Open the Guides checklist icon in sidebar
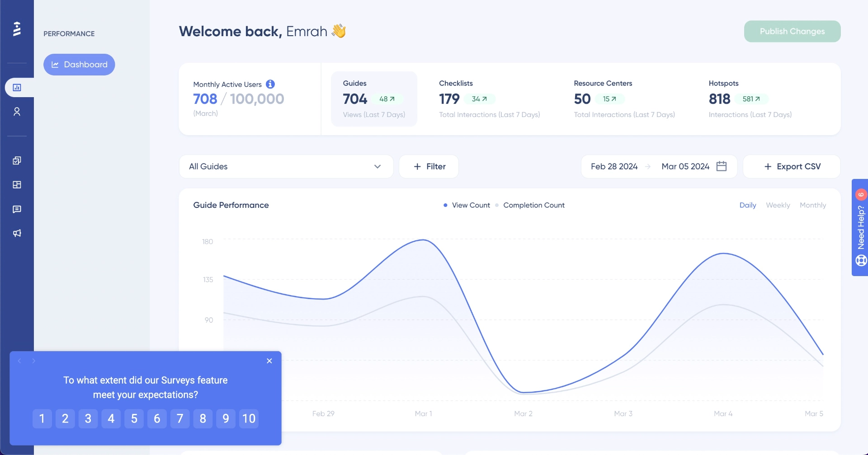Viewport: 868px width, 455px height. point(17,160)
